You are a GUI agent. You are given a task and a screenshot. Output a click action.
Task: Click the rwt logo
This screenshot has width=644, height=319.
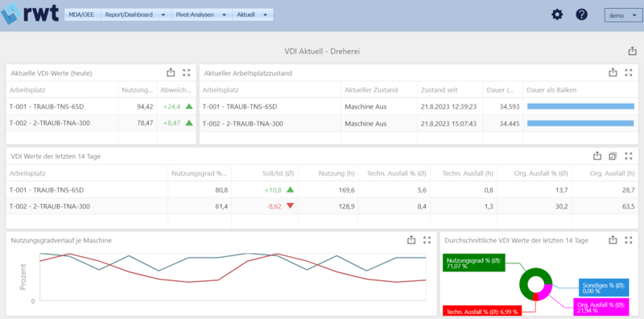(29, 14)
